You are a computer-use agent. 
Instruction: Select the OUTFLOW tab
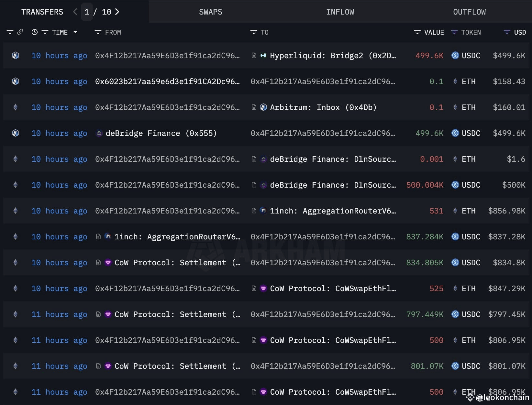pos(469,12)
